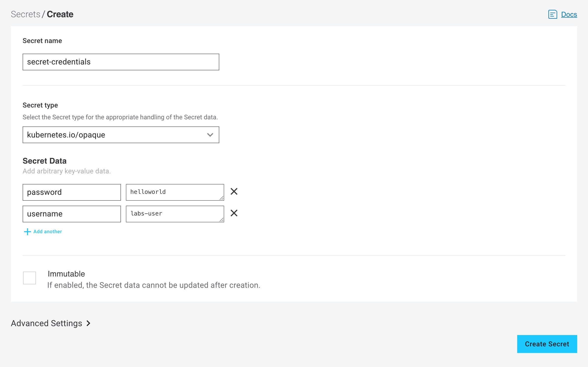Click the Immutable label text

pos(66,274)
